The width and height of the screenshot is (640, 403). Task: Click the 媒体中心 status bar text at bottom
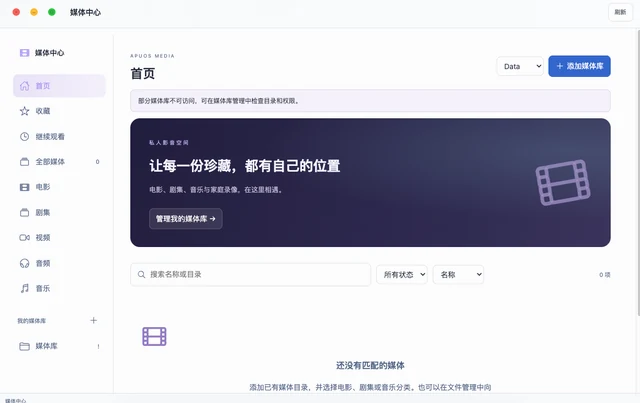point(16,401)
